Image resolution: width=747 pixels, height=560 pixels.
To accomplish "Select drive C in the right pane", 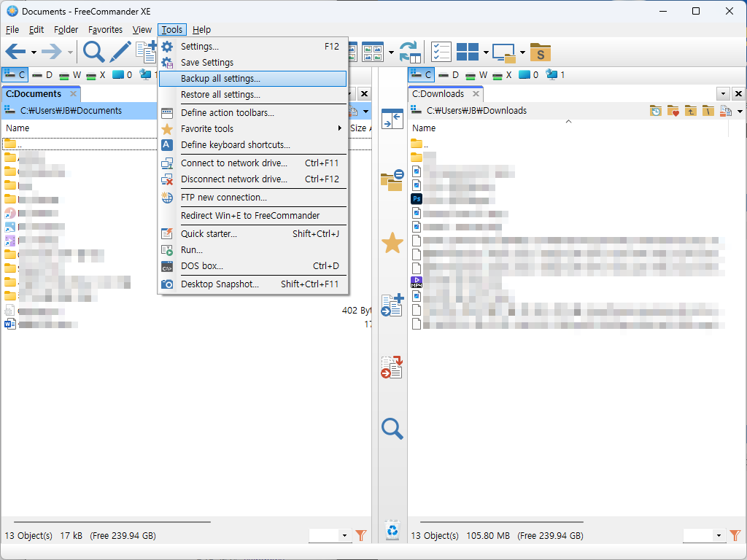I will tap(422, 75).
